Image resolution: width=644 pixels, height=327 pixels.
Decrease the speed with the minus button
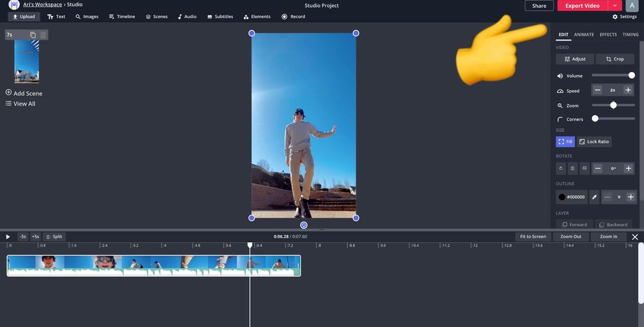coord(598,90)
